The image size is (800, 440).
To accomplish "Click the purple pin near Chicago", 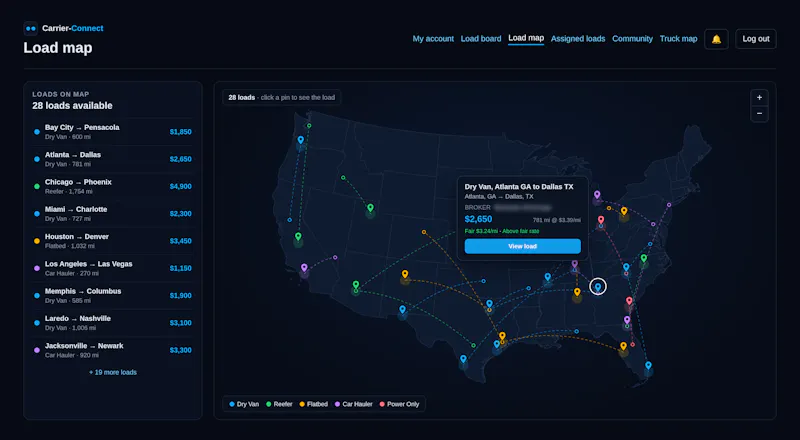I will (597, 195).
